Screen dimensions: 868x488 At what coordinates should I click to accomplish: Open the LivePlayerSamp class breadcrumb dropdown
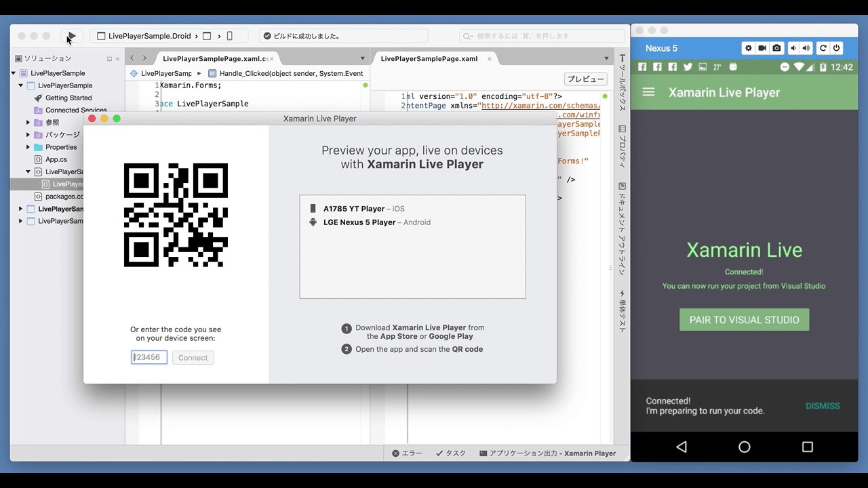tap(161, 73)
